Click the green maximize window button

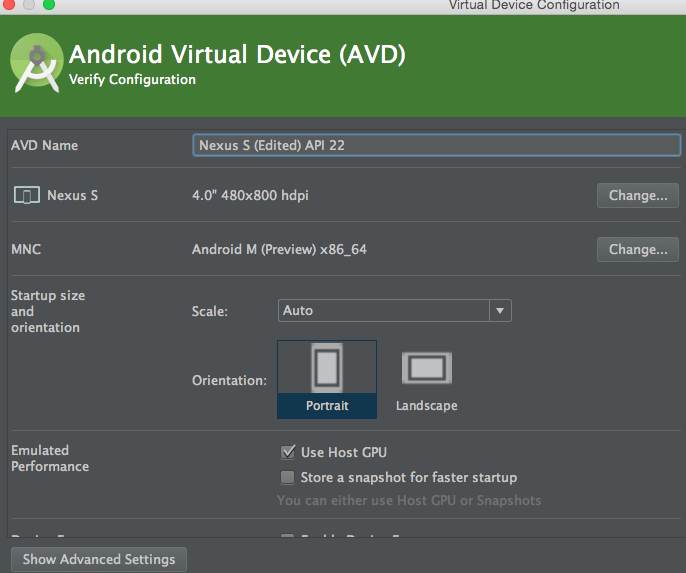click(49, 4)
